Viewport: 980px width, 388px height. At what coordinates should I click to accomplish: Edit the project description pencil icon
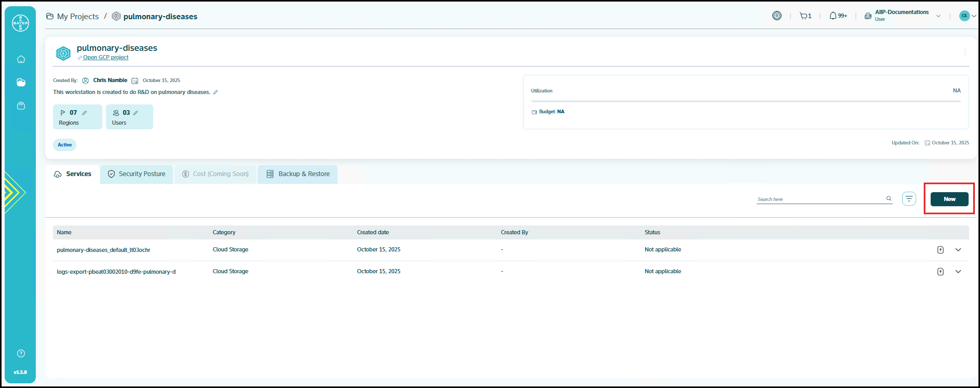(x=216, y=92)
